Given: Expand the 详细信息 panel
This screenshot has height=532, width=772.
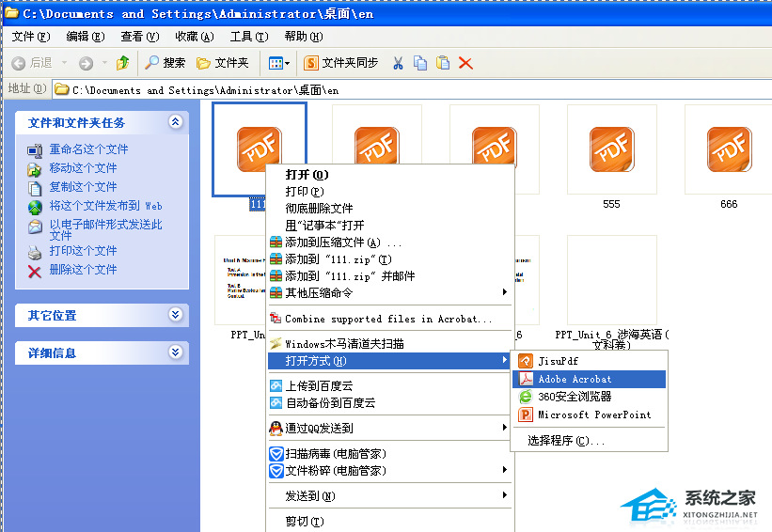Looking at the screenshot, I should (x=175, y=352).
